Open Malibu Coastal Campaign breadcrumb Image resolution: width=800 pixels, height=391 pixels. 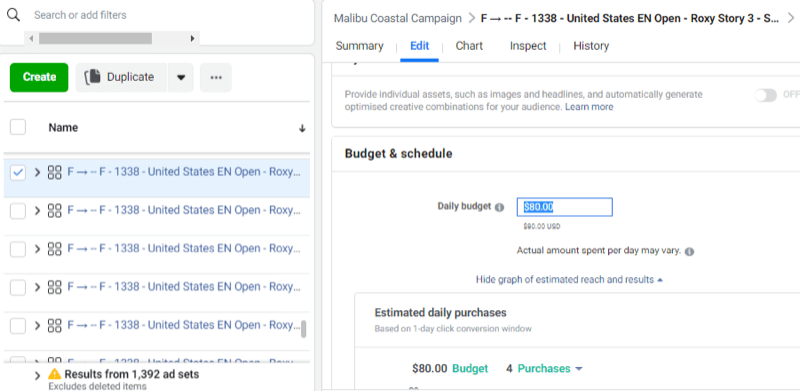click(x=397, y=19)
